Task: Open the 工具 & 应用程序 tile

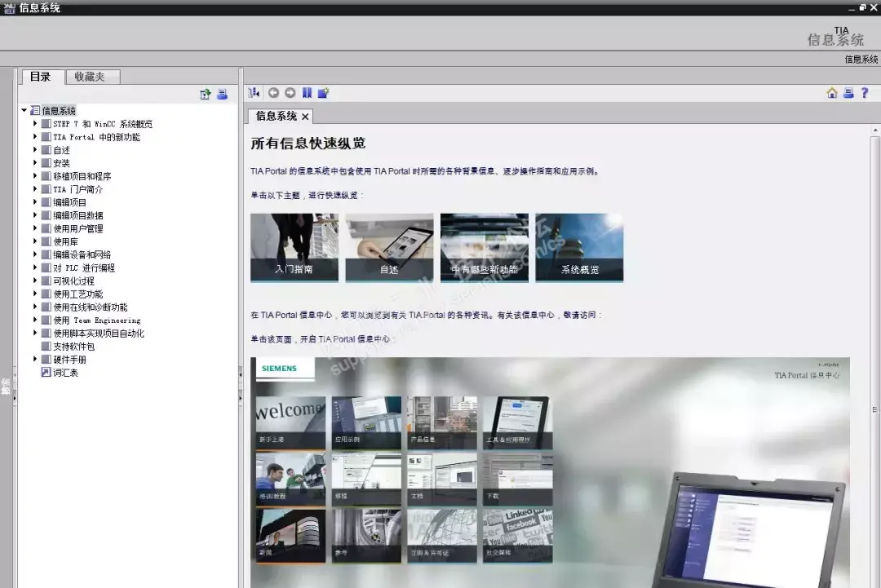Action: click(518, 422)
